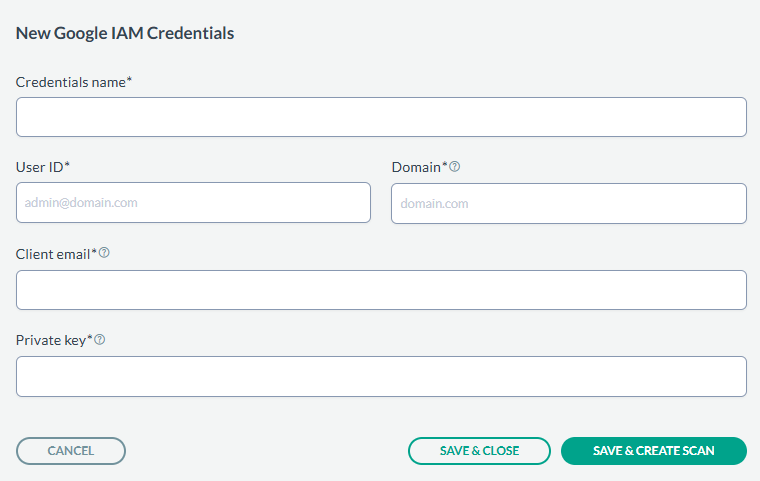Click the Client email label
The height and width of the screenshot is (481, 760).
[53, 254]
